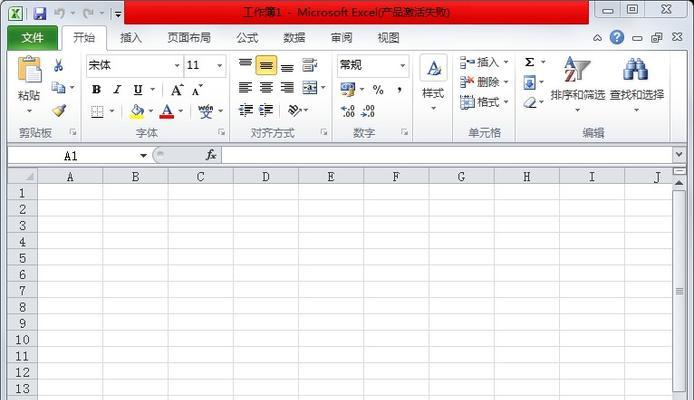The height and width of the screenshot is (400, 694).
Task: Toggle Italic formatting
Action: tap(117, 89)
